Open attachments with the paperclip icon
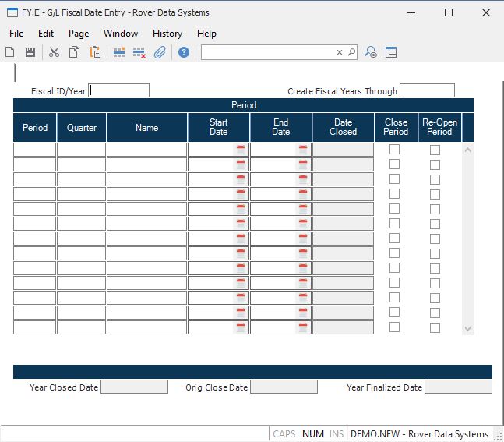 coord(160,52)
